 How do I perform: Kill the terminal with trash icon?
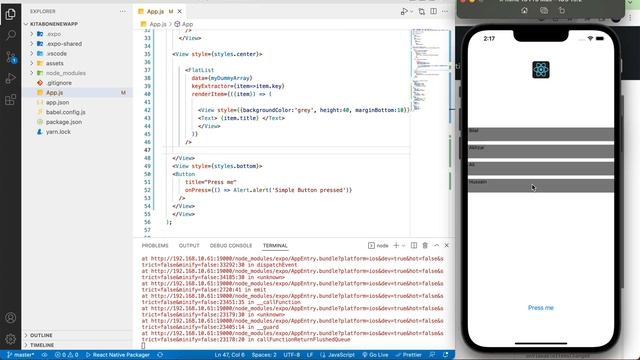[x=425, y=245]
